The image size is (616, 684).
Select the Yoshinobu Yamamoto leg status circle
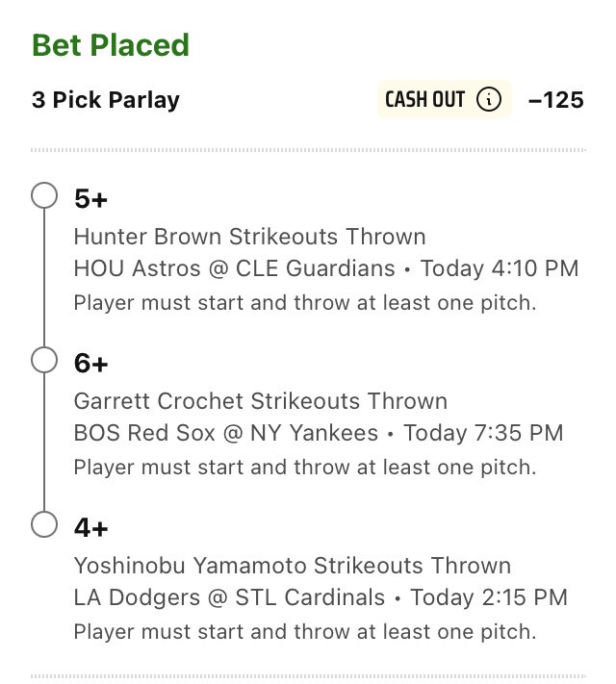(x=44, y=524)
